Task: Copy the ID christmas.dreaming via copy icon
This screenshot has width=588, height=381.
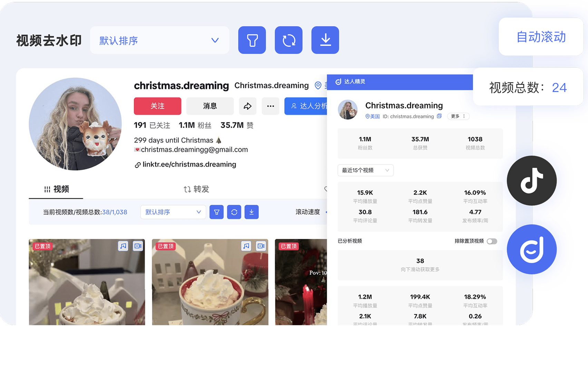Action: point(439,116)
